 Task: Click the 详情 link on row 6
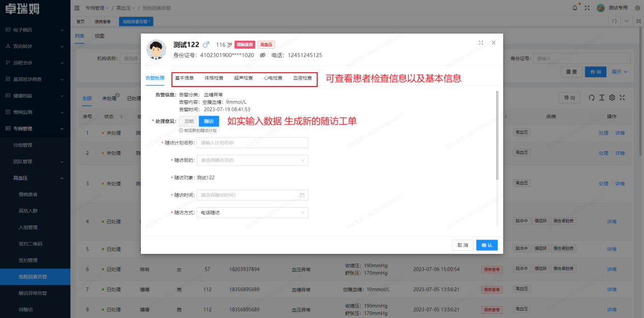click(x=611, y=269)
